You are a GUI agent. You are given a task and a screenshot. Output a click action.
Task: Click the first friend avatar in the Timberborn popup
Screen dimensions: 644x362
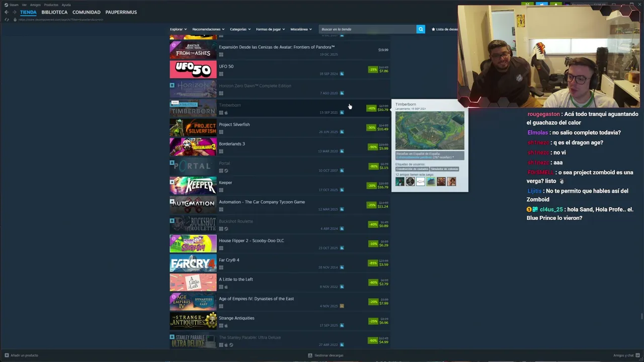coord(400,182)
